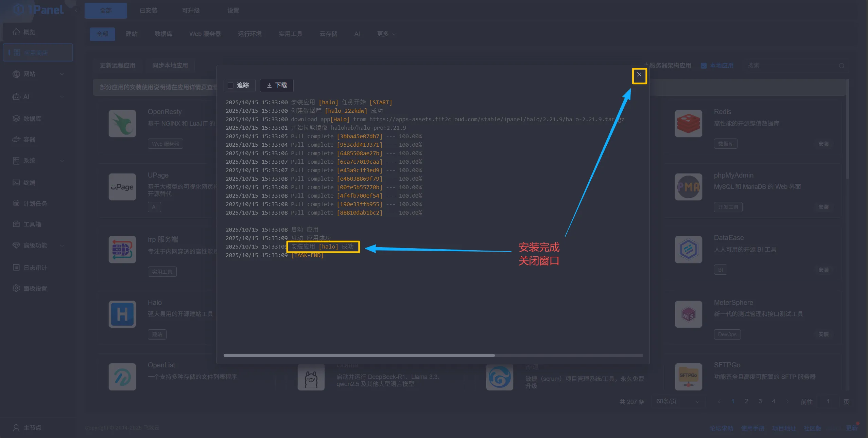Screen dimensions: 868x438
Task: Open the phpMyAdmin app icon
Action: pos(688,187)
